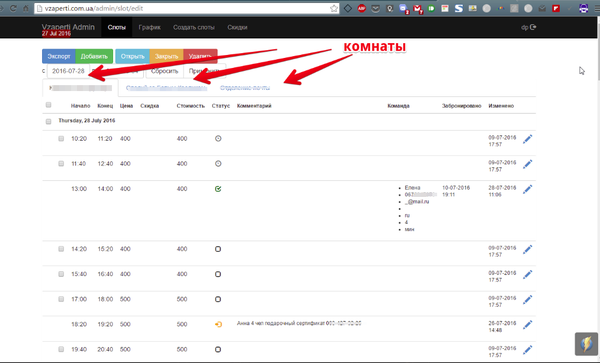
Task: Click the red Удалить button
Action: (201, 56)
